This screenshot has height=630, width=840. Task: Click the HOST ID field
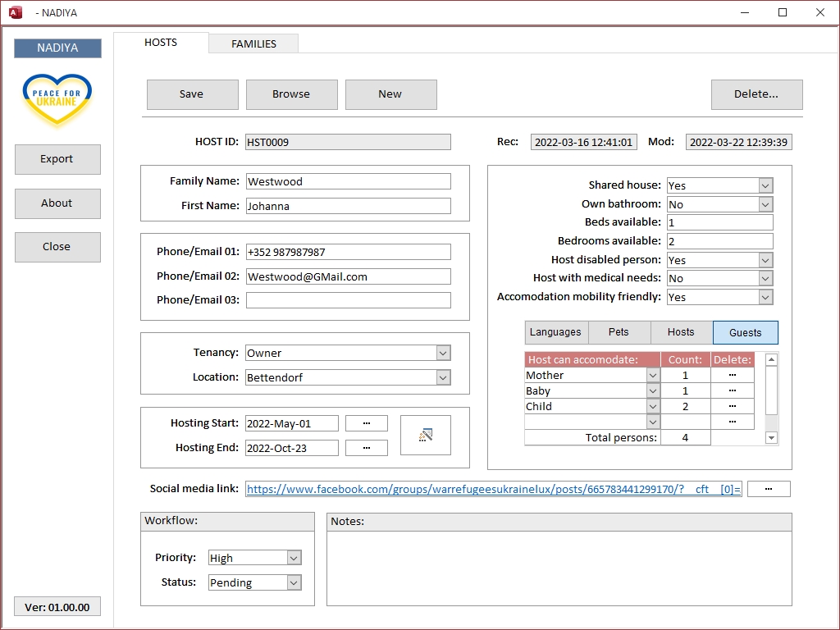(348, 142)
